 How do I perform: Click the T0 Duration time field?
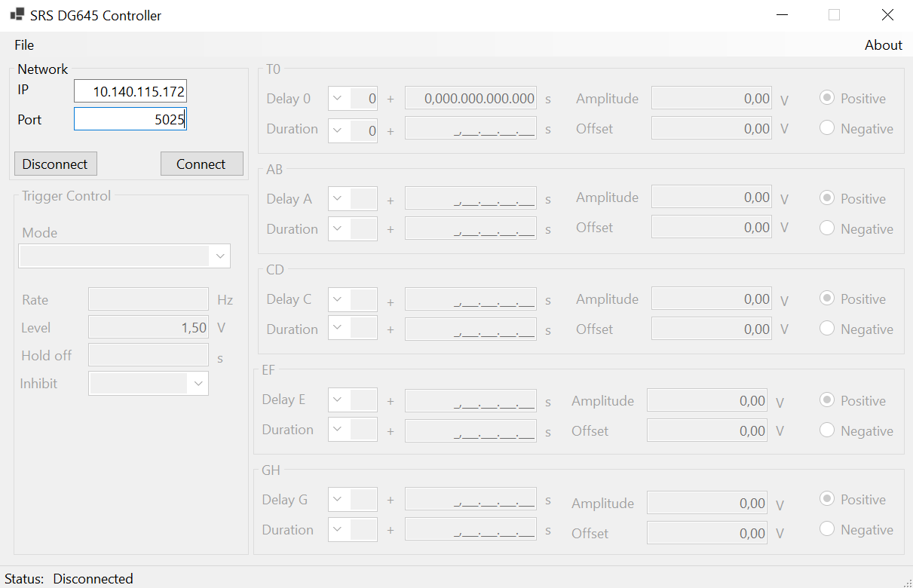[x=470, y=128]
